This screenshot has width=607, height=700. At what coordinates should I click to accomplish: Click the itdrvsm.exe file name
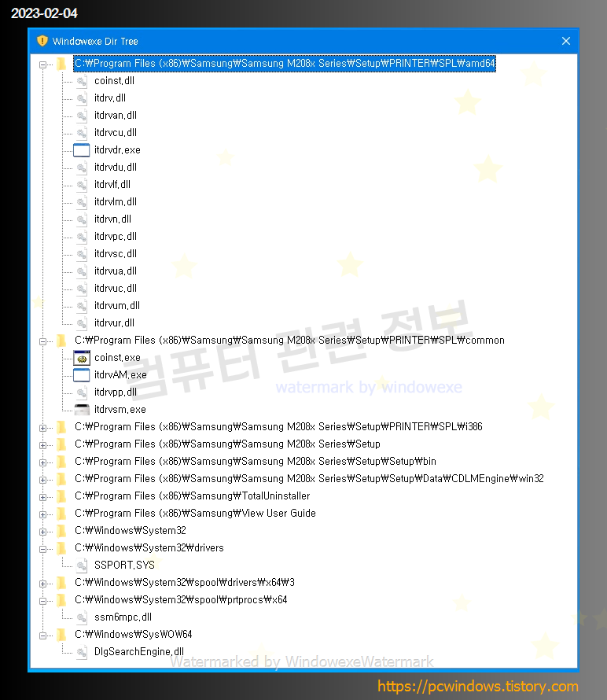(120, 409)
